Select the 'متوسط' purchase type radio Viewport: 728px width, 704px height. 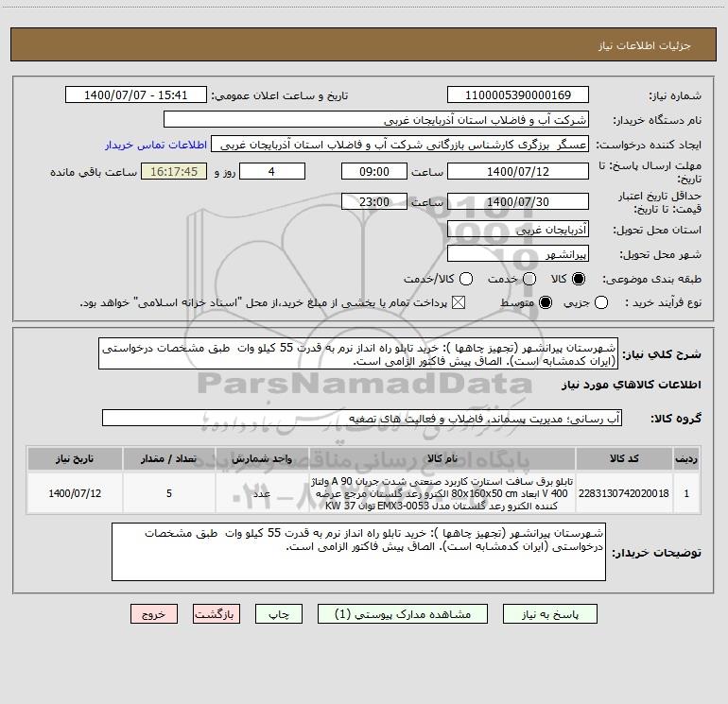(546, 303)
